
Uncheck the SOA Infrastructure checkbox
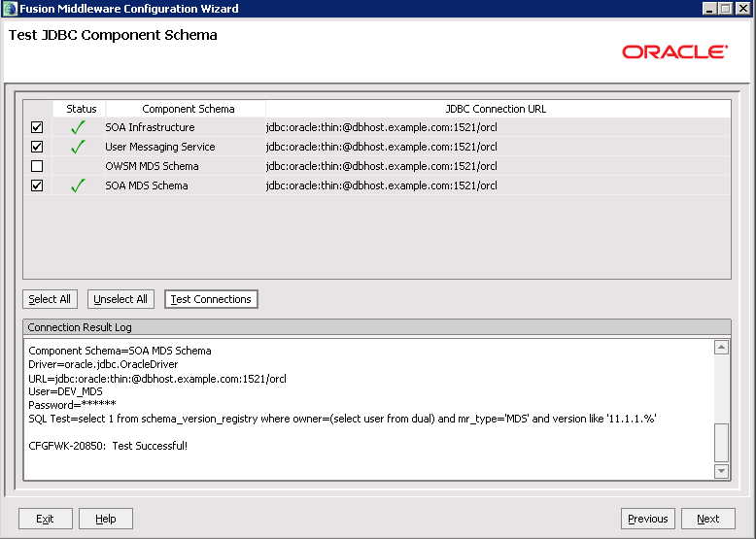[x=37, y=127]
